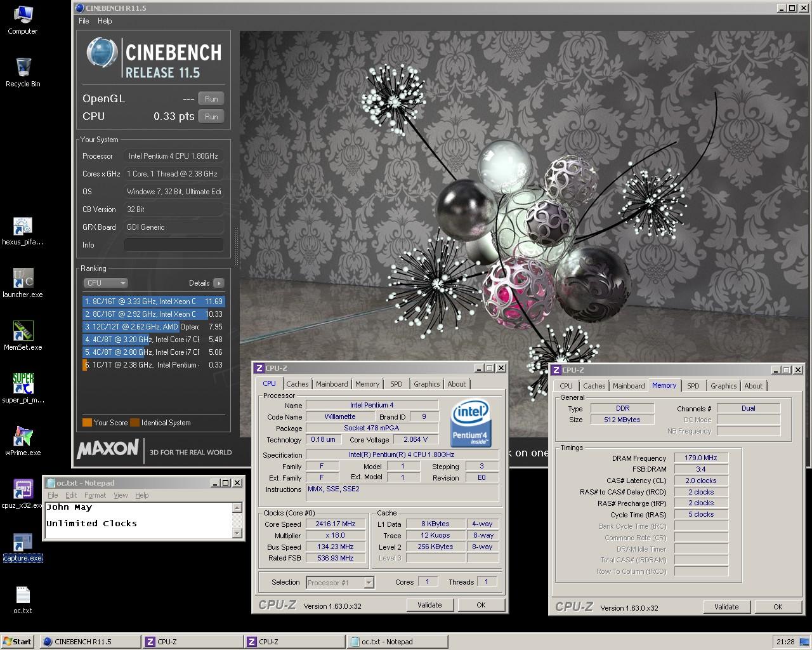Image resolution: width=812 pixels, height=650 pixels.
Task: Select the super_pi_m desktop icon
Action: click(x=23, y=388)
